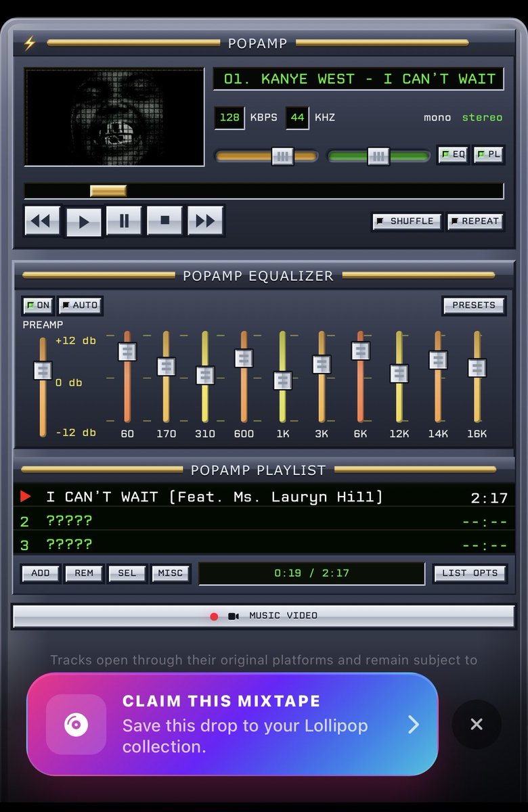Viewport: 528px width, 812px height.
Task: Click the ADD playlist button
Action: (x=41, y=573)
